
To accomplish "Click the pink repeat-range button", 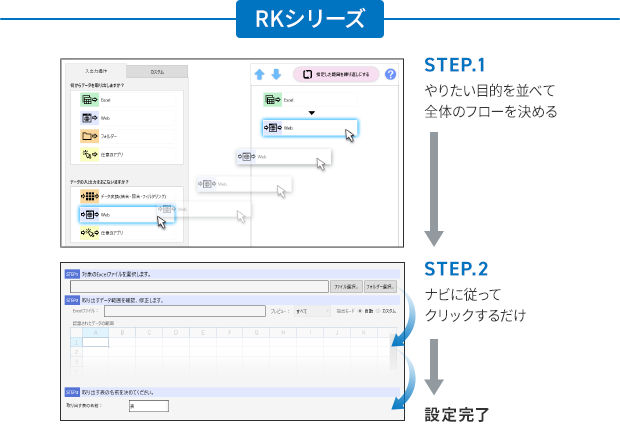I will click(x=336, y=74).
